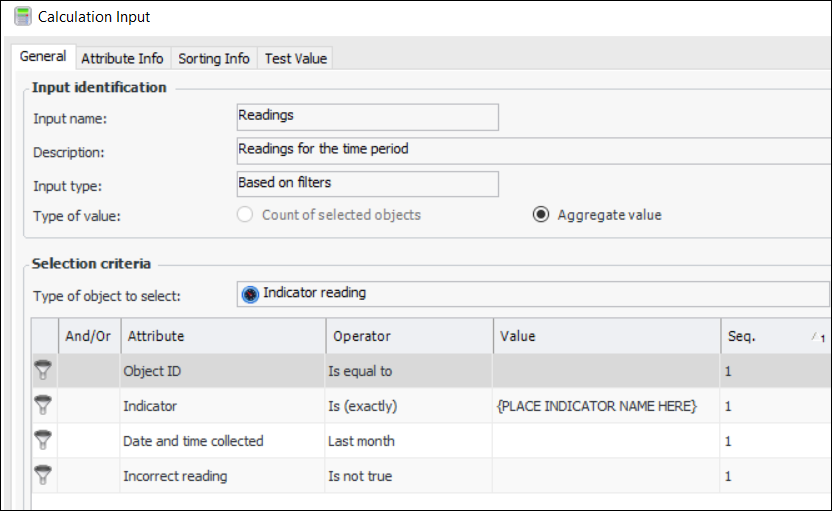Click the Indicator reading object type icon
The width and height of the screenshot is (832, 511).
coord(250,294)
